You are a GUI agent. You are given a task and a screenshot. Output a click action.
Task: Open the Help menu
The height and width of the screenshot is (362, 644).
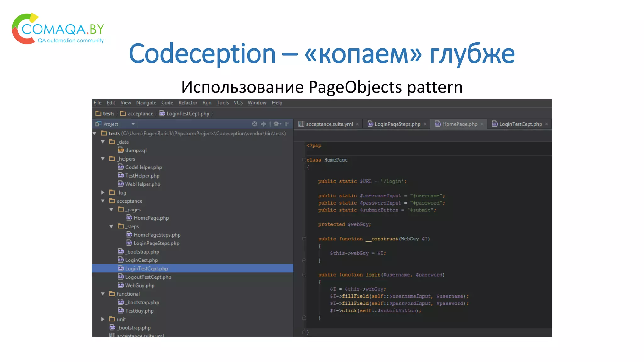pos(277,103)
